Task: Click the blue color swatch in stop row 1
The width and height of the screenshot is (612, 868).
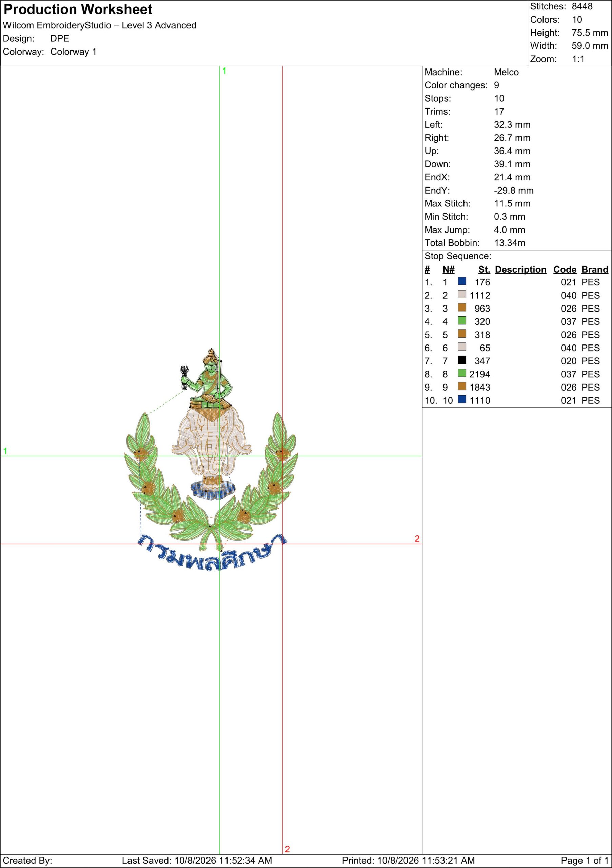Action: (x=462, y=281)
